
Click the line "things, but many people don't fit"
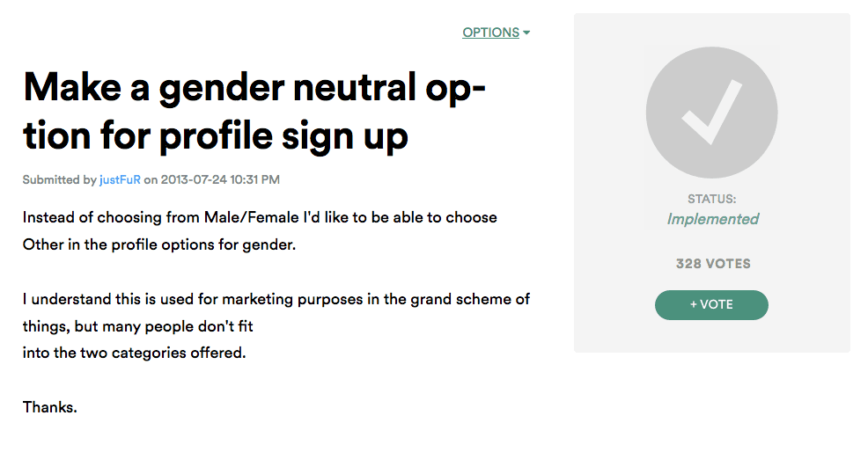[x=143, y=326]
